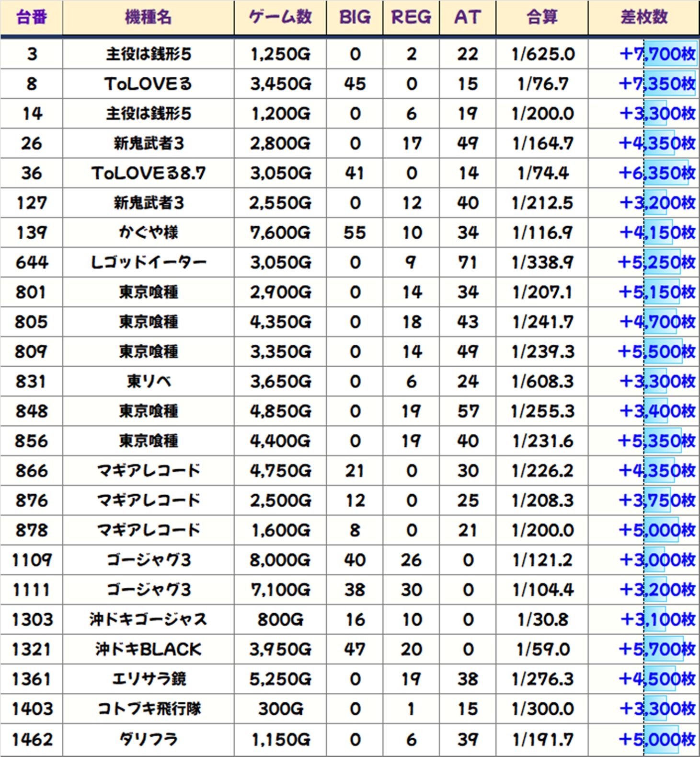Click the 機種名 column header
Screen dimensions: 700x757
coord(148,17)
